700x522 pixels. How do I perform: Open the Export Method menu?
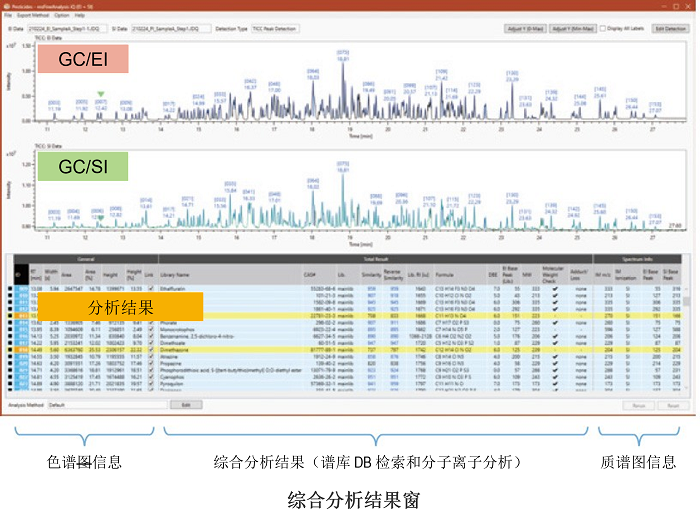(x=30, y=15)
